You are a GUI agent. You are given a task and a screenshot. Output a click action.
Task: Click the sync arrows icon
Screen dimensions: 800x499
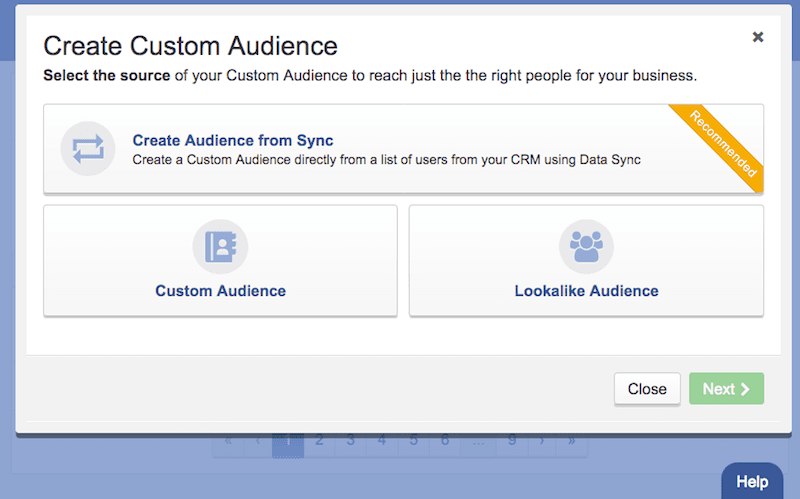[88, 149]
